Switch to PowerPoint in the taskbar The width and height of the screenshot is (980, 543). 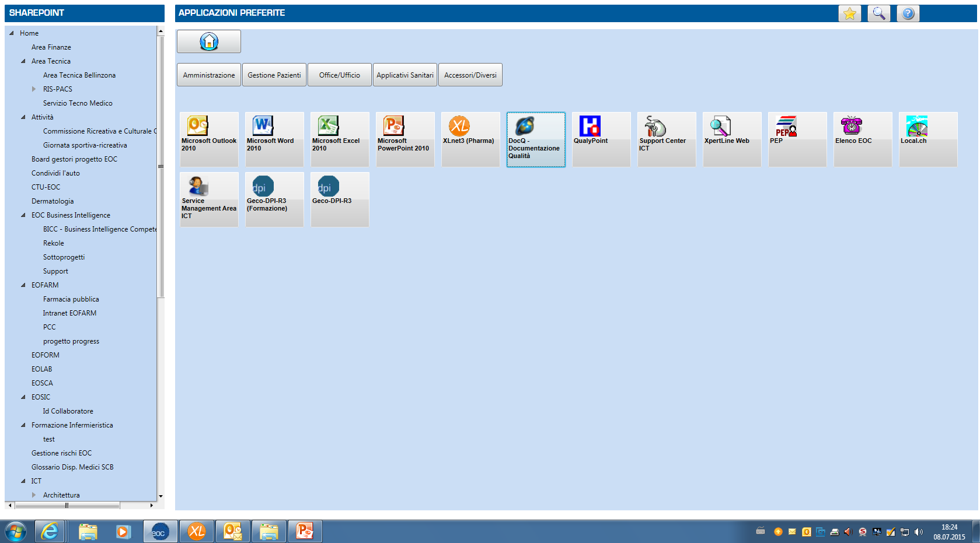pos(305,531)
